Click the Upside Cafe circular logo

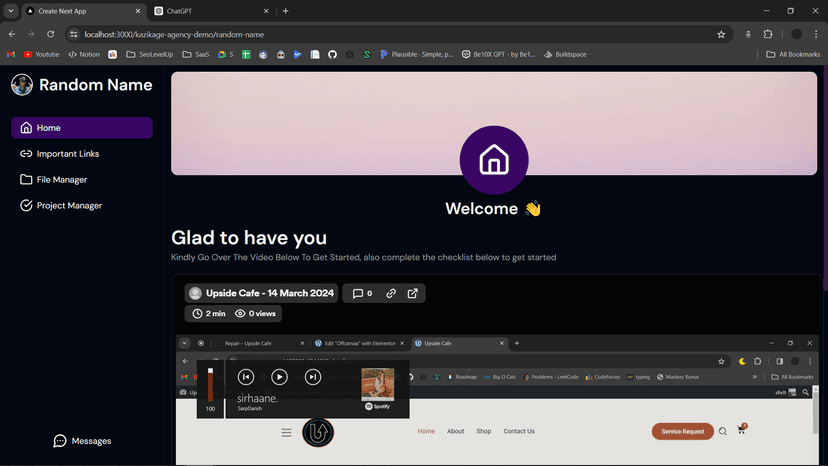click(318, 433)
